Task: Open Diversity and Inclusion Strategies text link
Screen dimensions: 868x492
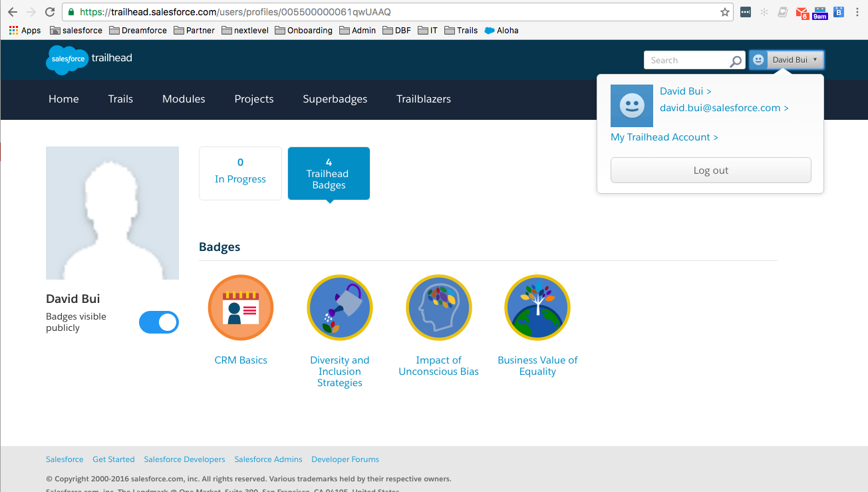Action: pyautogui.click(x=340, y=371)
